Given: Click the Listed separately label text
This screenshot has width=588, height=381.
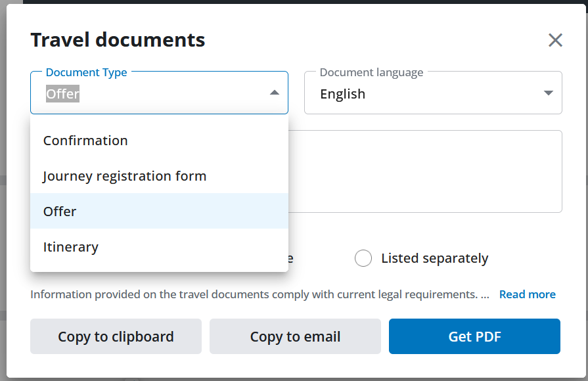Looking at the screenshot, I should pos(434,258).
